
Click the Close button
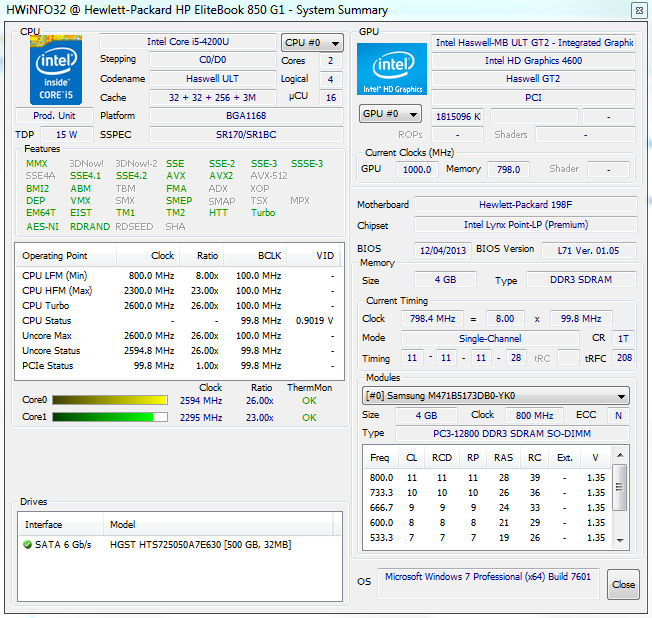[623, 584]
